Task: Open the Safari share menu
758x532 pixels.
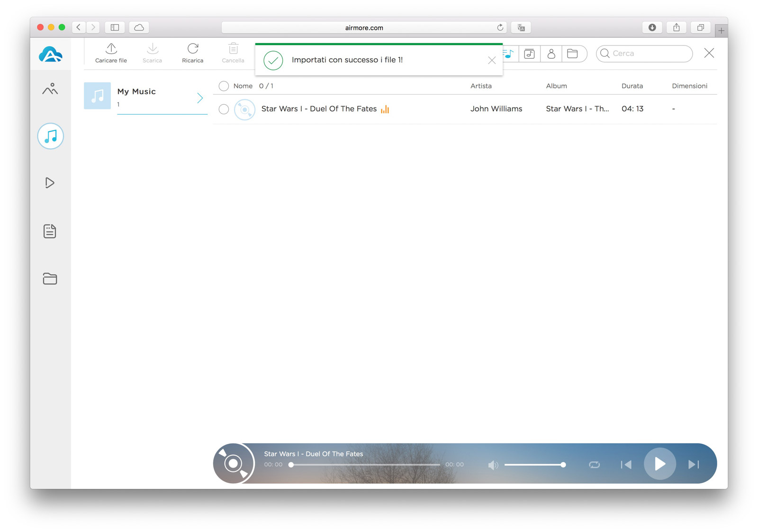Action: pyautogui.click(x=677, y=27)
